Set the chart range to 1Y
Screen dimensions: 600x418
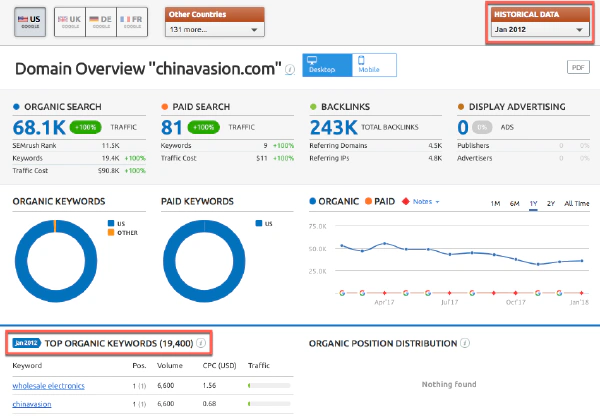(x=533, y=203)
